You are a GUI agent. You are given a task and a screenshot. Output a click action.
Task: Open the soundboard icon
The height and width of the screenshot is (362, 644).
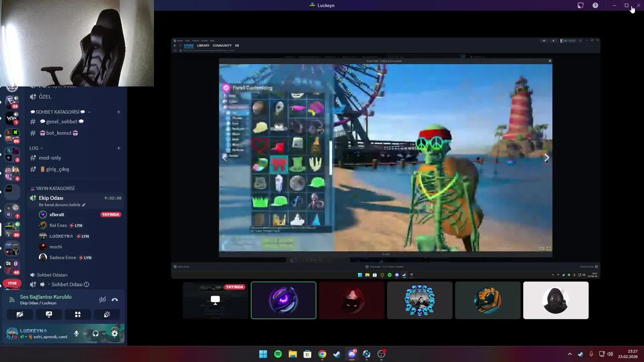point(107,314)
